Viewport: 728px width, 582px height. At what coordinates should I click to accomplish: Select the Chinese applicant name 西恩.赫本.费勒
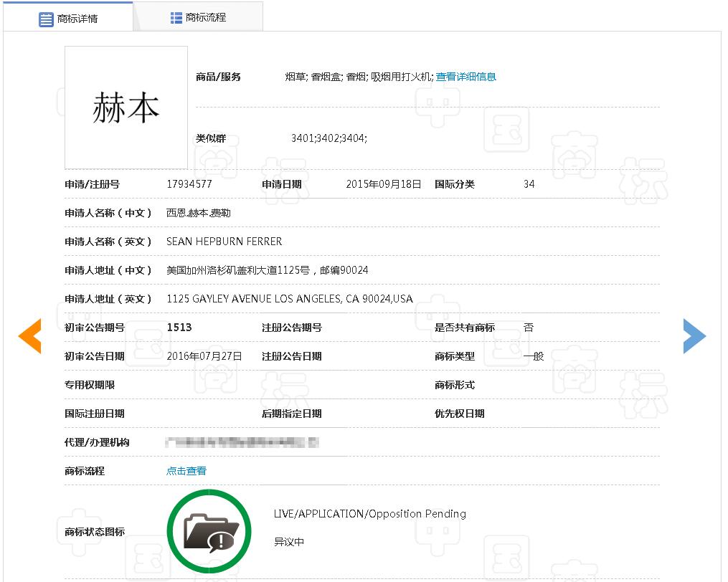pyautogui.click(x=198, y=213)
